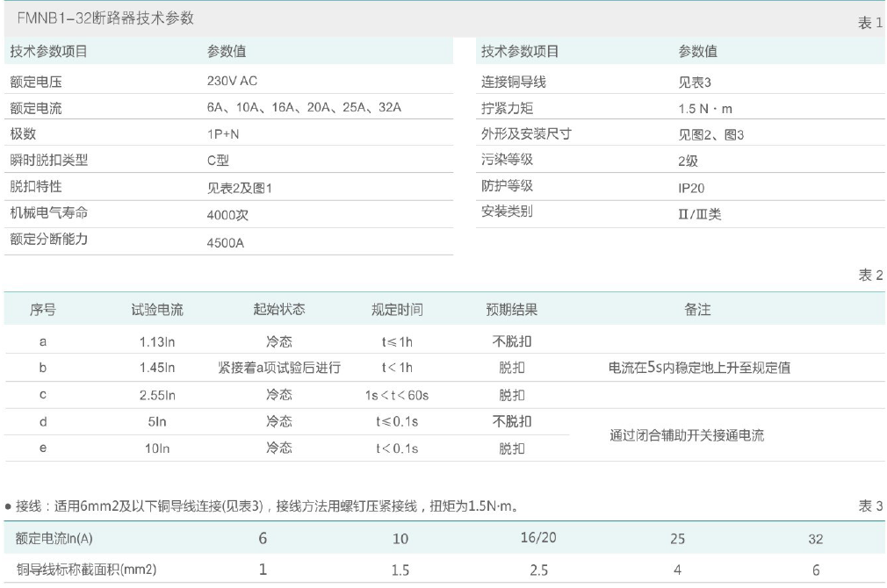The height and width of the screenshot is (588, 887).
Task: Click the 通过闭合辅助开关接通电流 remark
Action: pyautogui.click(x=687, y=434)
